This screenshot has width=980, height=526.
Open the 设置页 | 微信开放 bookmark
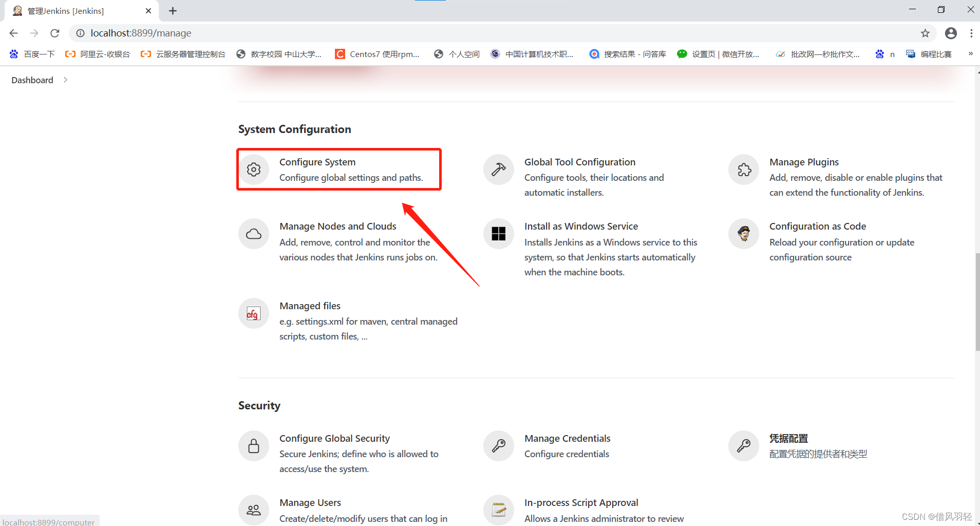[x=718, y=54]
